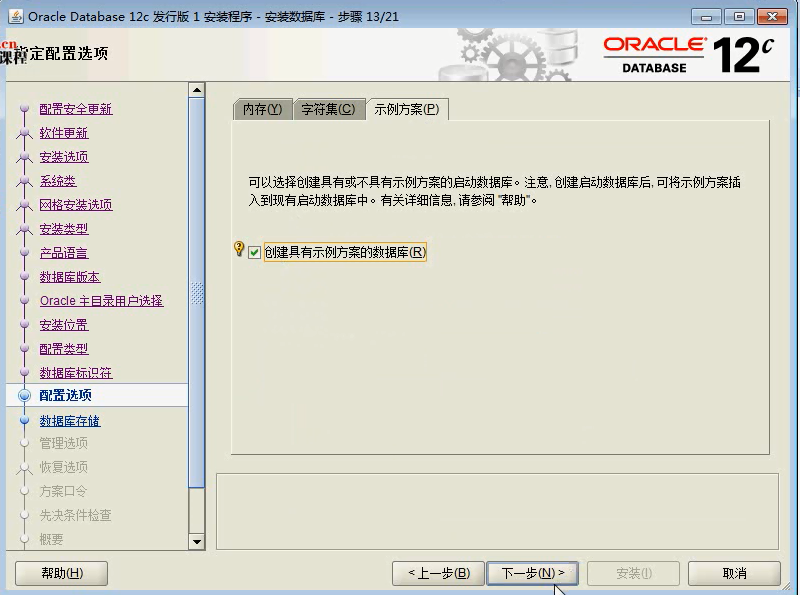Image resolution: width=800 pixels, height=595 pixels.
Task: Go to 系统类 step
Action: tap(58, 181)
